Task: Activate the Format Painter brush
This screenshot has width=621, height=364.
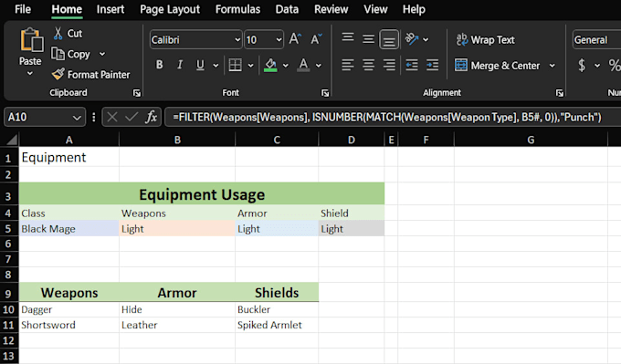Action: [x=58, y=74]
